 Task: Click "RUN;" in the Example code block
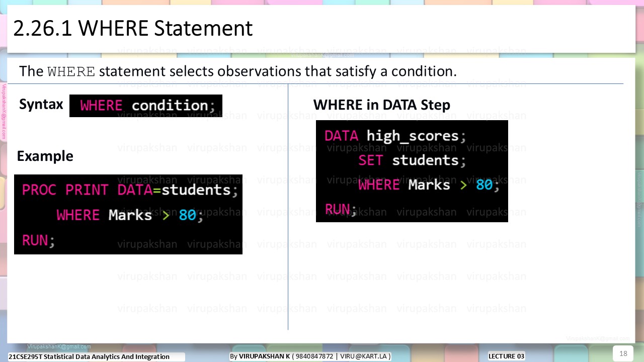38,240
